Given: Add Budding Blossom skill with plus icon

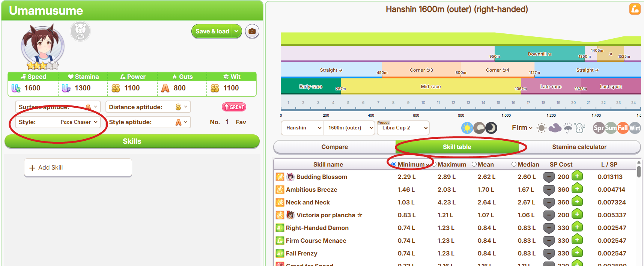Looking at the screenshot, I should (577, 176).
